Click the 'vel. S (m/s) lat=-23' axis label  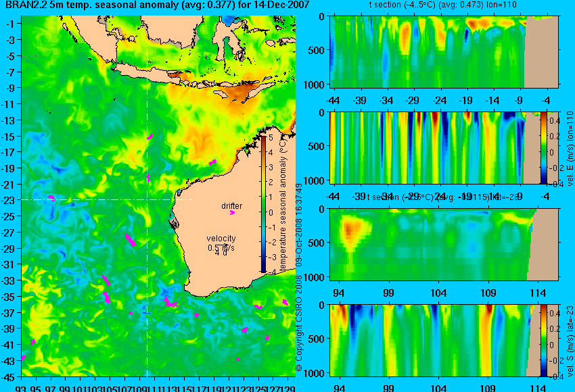pyautogui.click(x=570, y=341)
